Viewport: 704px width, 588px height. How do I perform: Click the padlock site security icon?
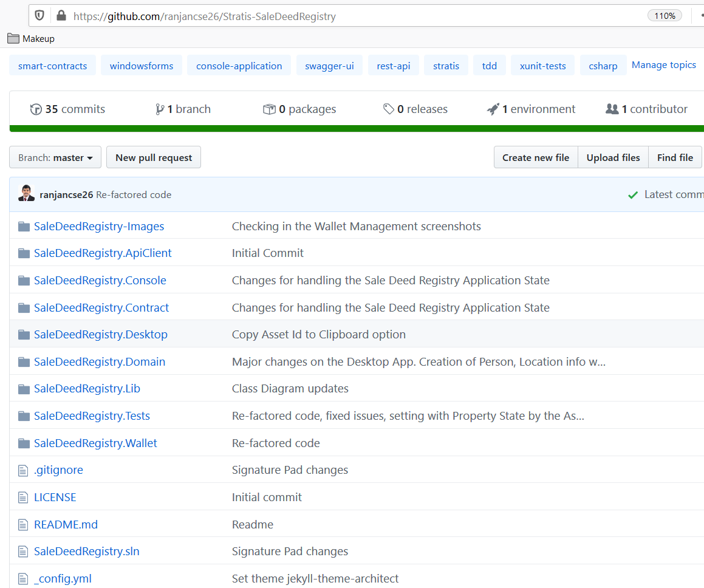pos(61,16)
